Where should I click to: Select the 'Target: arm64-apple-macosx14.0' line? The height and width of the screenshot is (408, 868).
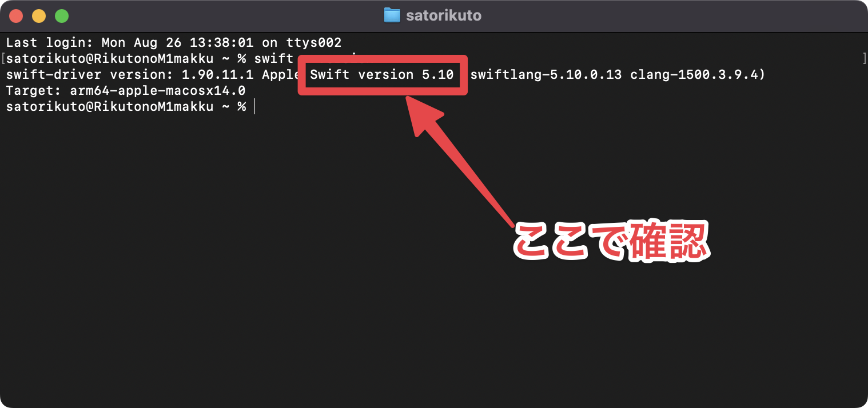126,90
